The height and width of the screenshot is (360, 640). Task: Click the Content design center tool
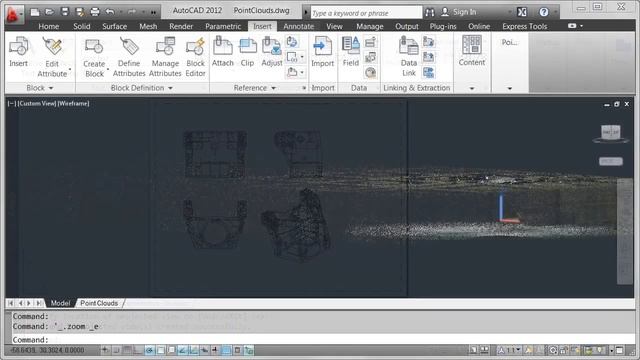pyautogui.click(x=472, y=51)
